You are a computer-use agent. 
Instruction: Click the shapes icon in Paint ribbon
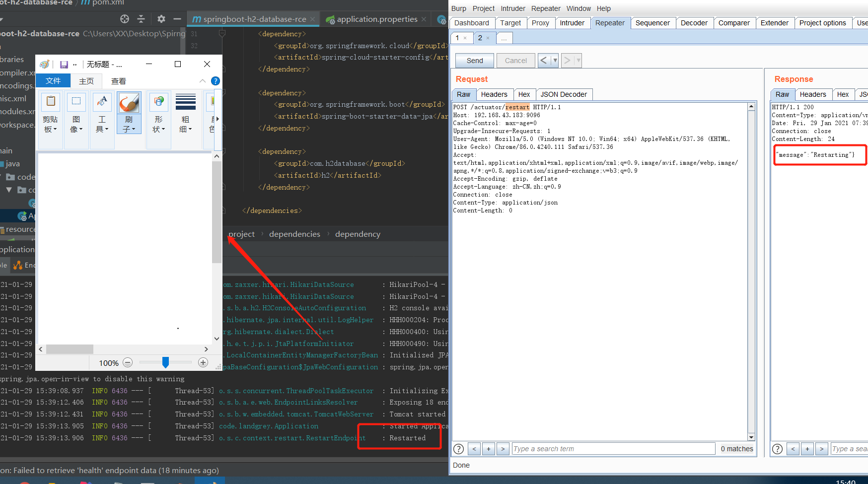click(x=158, y=101)
